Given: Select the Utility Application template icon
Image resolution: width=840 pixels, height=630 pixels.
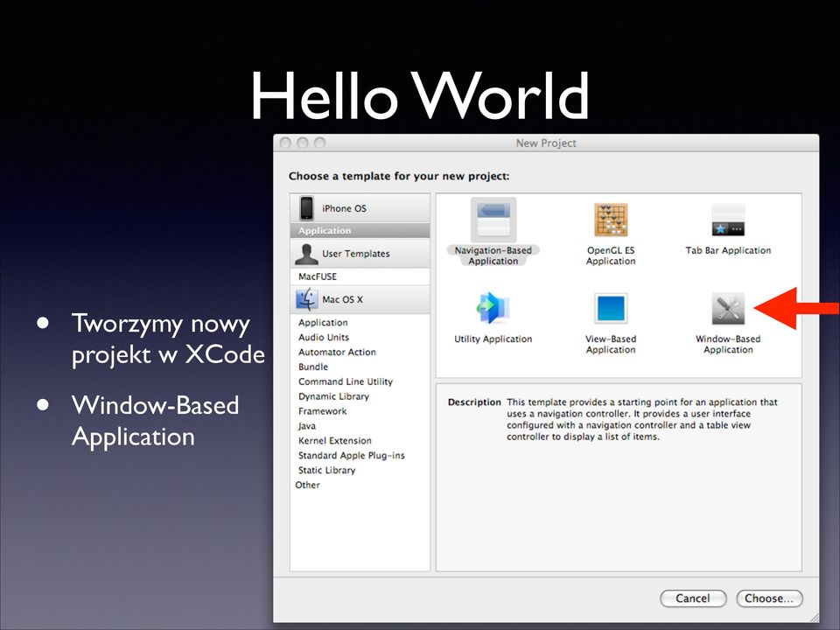Looking at the screenshot, I should pyautogui.click(x=493, y=308).
